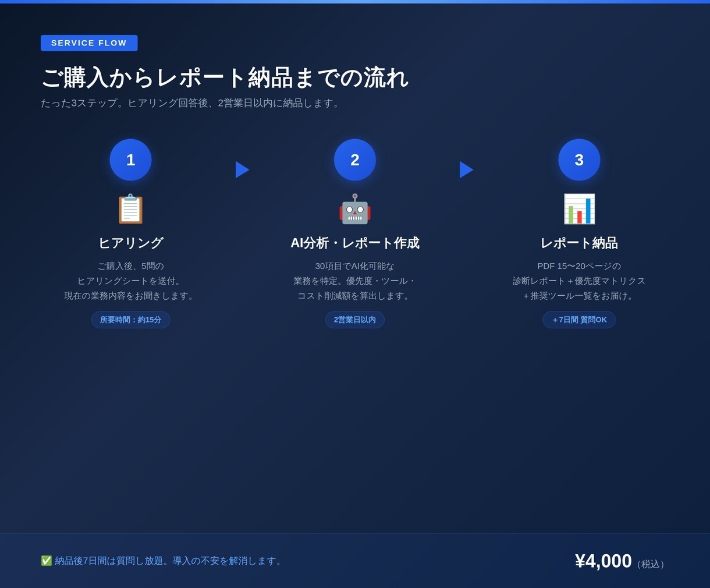Click the line 診断レポート＋優先度マトリクス
The height and width of the screenshot is (588, 710).
click(x=579, y=281)
